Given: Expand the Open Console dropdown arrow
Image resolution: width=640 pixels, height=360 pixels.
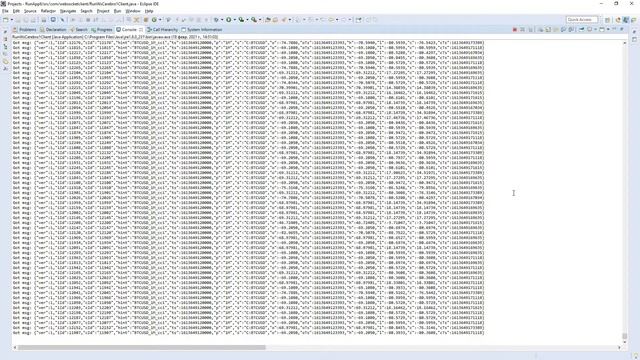Looking at the screenshot, I should 608,29.
